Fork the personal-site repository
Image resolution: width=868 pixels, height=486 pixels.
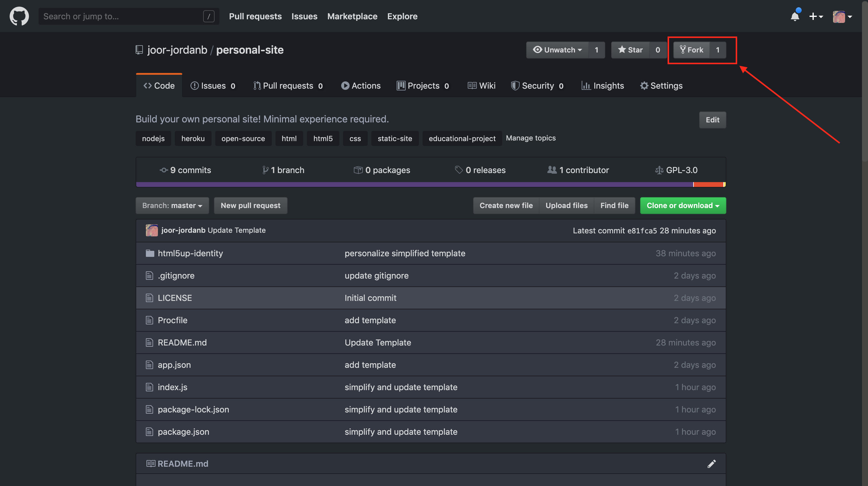pyautogui.click(x=691, y=50)
